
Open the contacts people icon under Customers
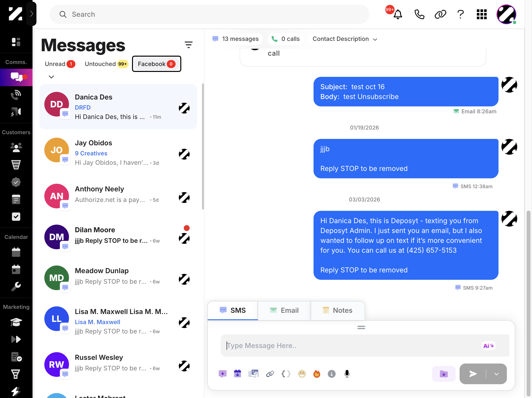[x=16, y=147]
